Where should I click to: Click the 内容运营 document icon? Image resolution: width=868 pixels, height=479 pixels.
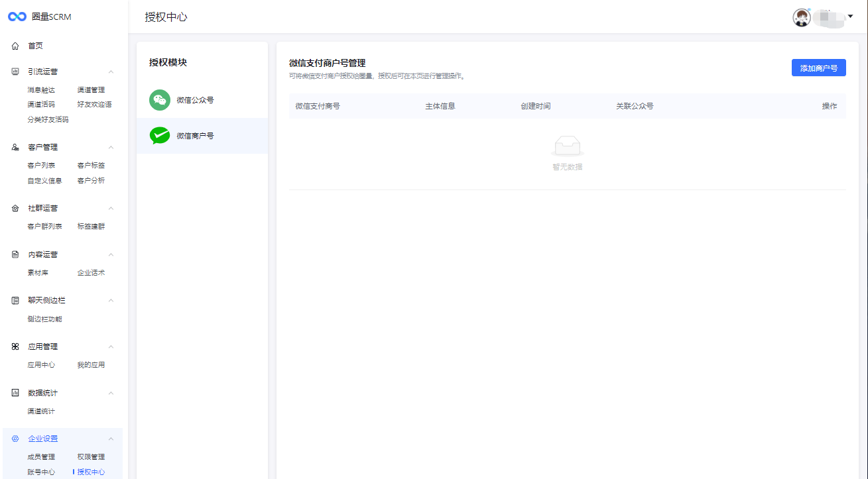15,254
